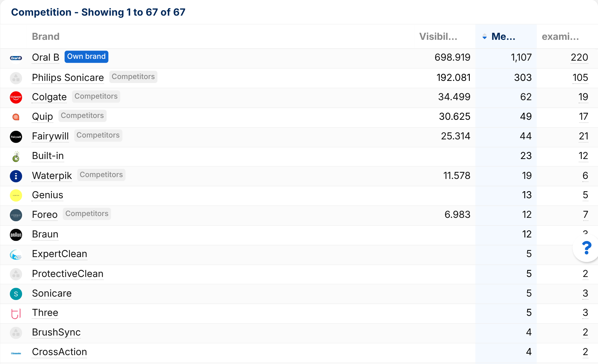Click the Brand column header
Image resolution: width=598 pixels, height=364 pixels.
pos(46,36)
